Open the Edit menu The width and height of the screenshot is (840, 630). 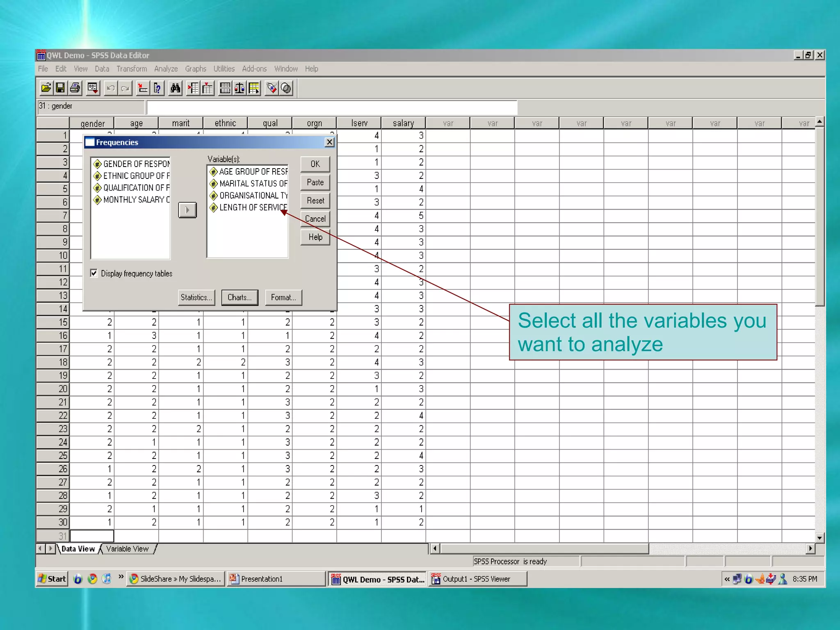pyautogui.click(x=61, y=68)
